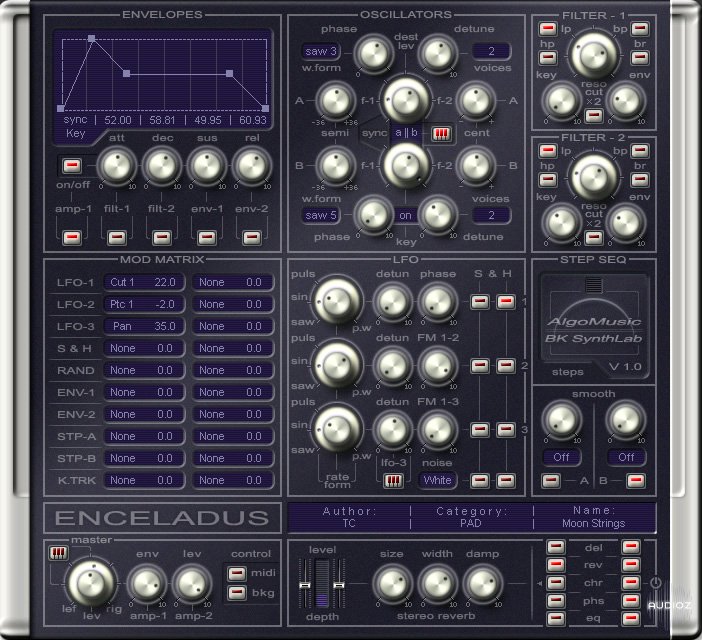702x640 pixels.
Task: Open the noise type selector White
Action: click(x=437, y=481)
